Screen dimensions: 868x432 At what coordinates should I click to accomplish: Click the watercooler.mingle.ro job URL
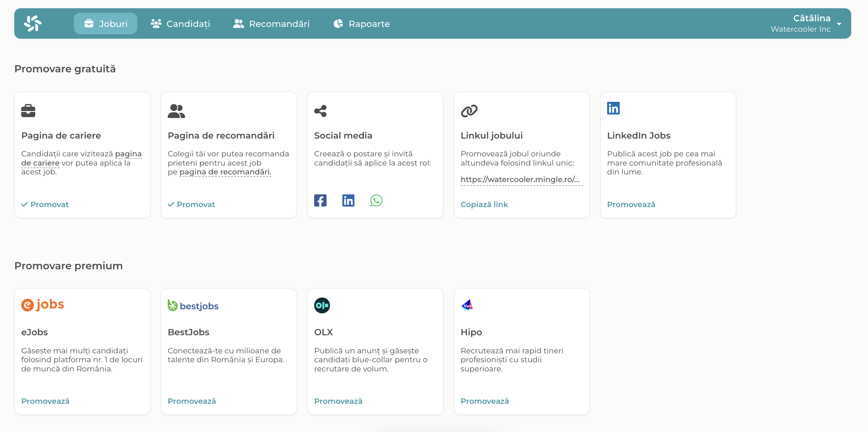click(520, 180)
